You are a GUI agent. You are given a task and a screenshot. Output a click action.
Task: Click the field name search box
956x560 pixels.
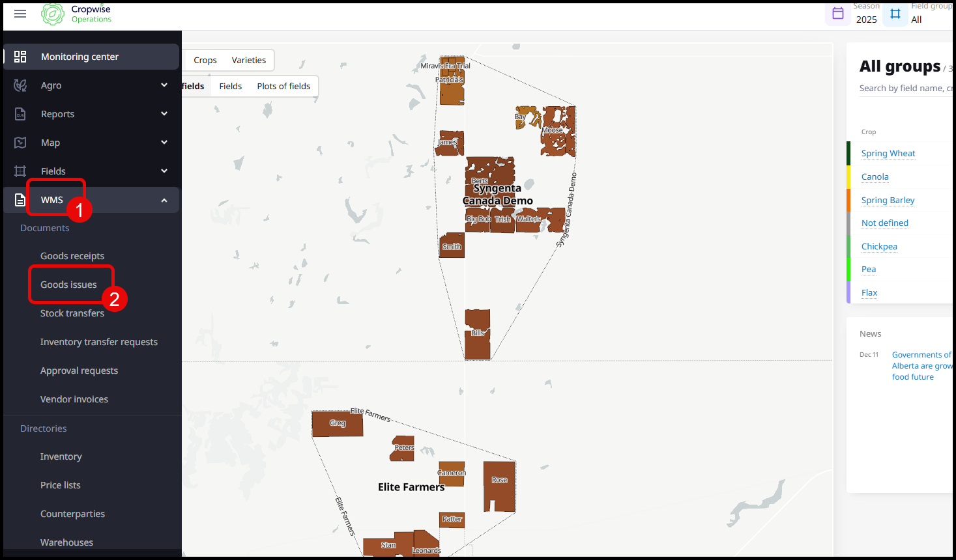903,89
